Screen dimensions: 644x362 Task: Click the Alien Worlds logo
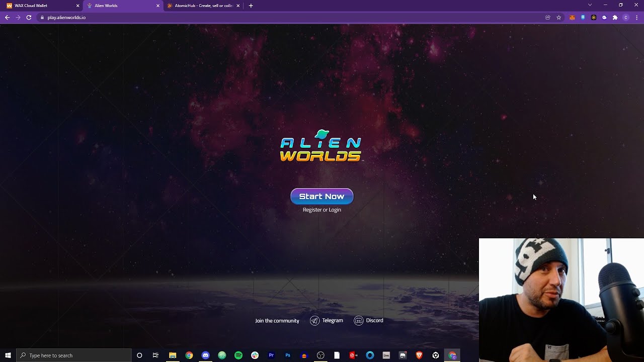321,146
